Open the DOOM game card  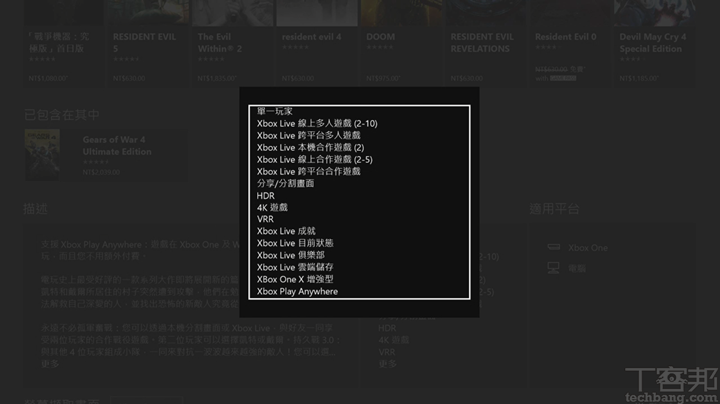pos(401,42)
